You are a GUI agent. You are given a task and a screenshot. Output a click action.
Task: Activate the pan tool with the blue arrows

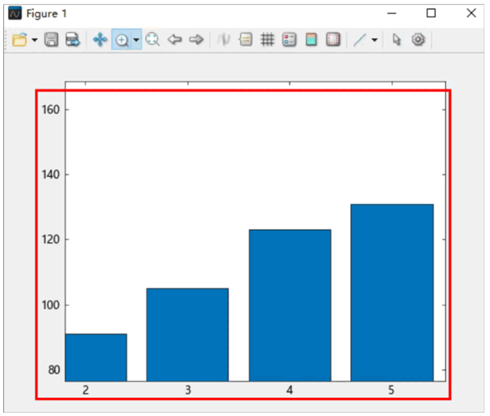pyautogui.click(x=100, y=40)
